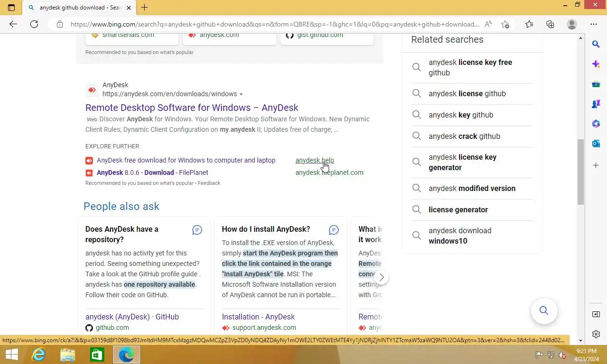The image size is (607, 364).
Task: Show next People also ask cards
Action: click(x=381, y=277)
